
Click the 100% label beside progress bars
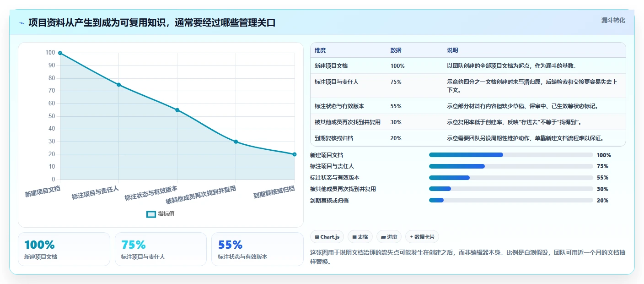click(604, 155)
